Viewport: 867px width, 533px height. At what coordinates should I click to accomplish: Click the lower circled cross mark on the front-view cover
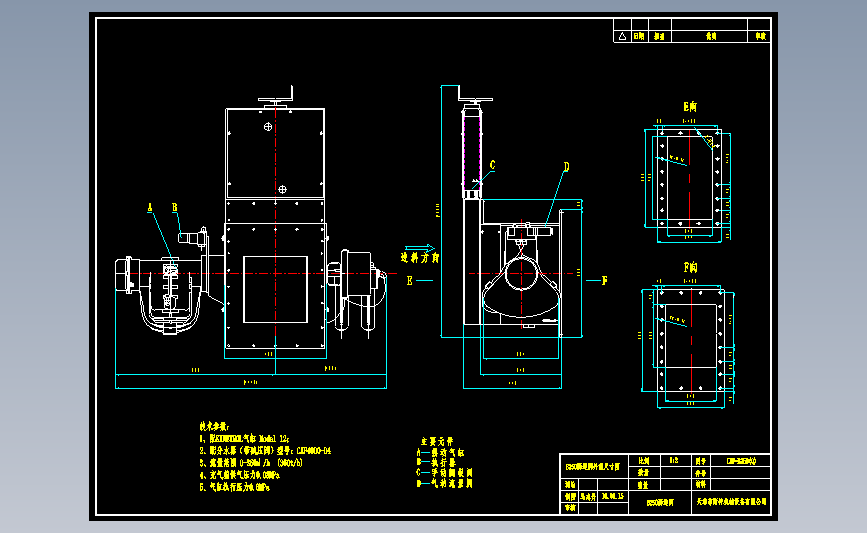283,189
